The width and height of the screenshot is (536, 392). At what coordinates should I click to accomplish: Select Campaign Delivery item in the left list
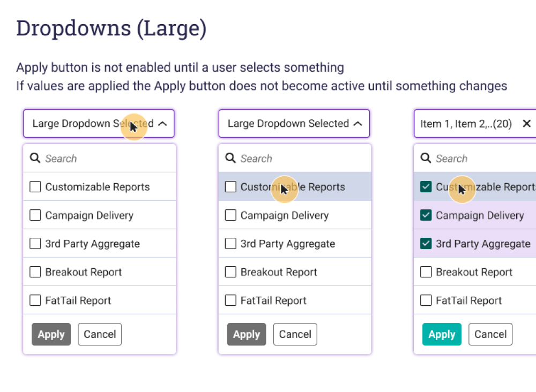[89, 215]
